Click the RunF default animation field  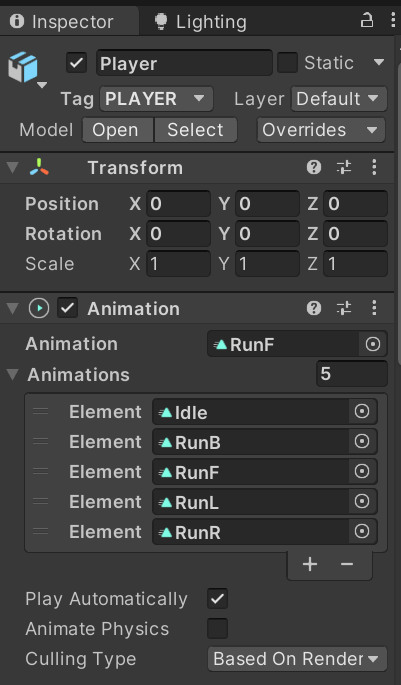pos(283,344)
